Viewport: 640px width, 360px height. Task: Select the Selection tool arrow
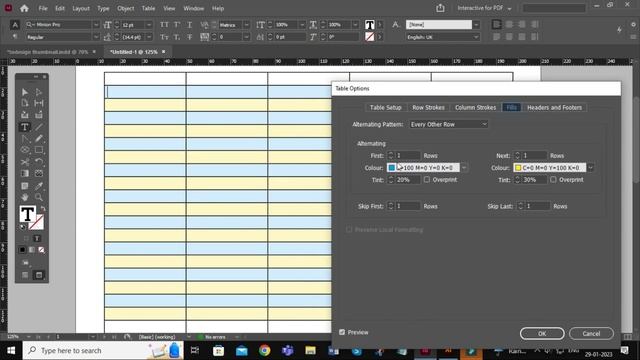click(x=25, y=92)
